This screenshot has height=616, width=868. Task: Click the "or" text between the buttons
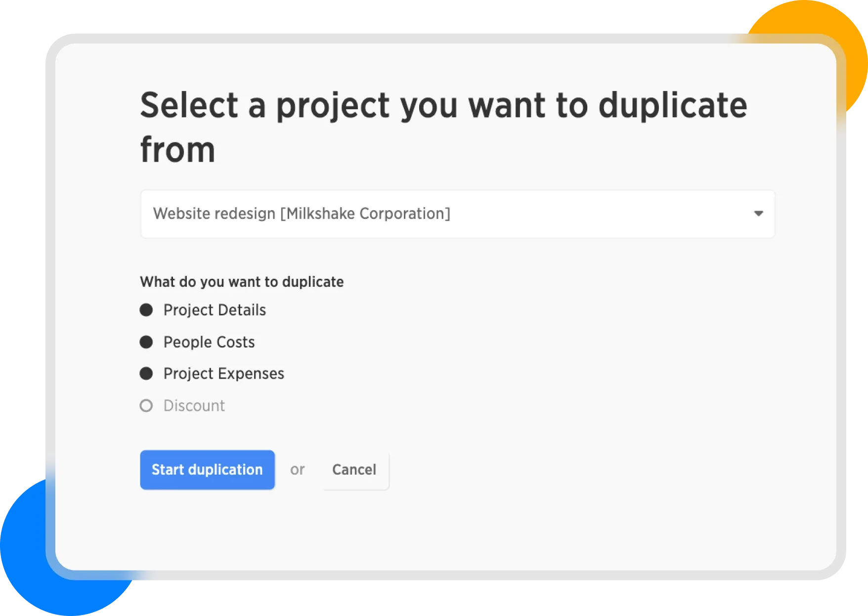(297, 470)
